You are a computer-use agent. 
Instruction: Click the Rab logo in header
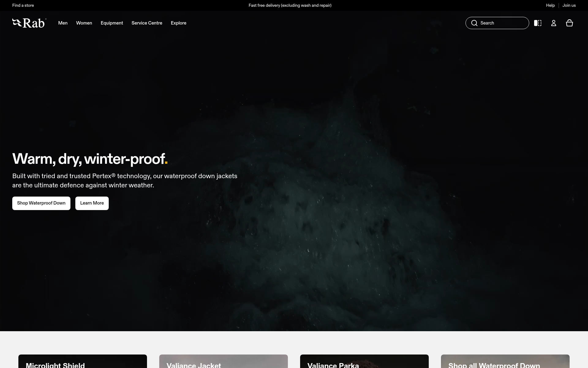tap(29, 23)
